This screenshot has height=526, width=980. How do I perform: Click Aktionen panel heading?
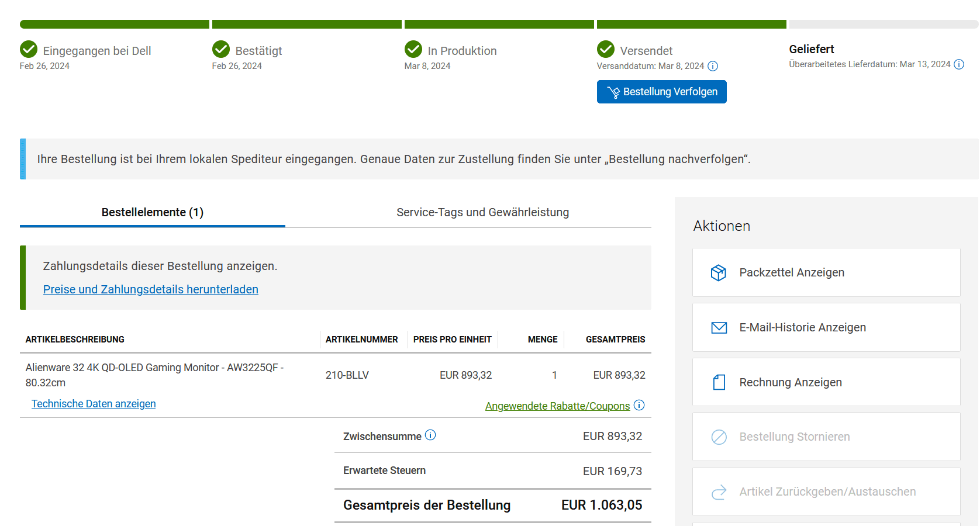click(x=722, y=226)
